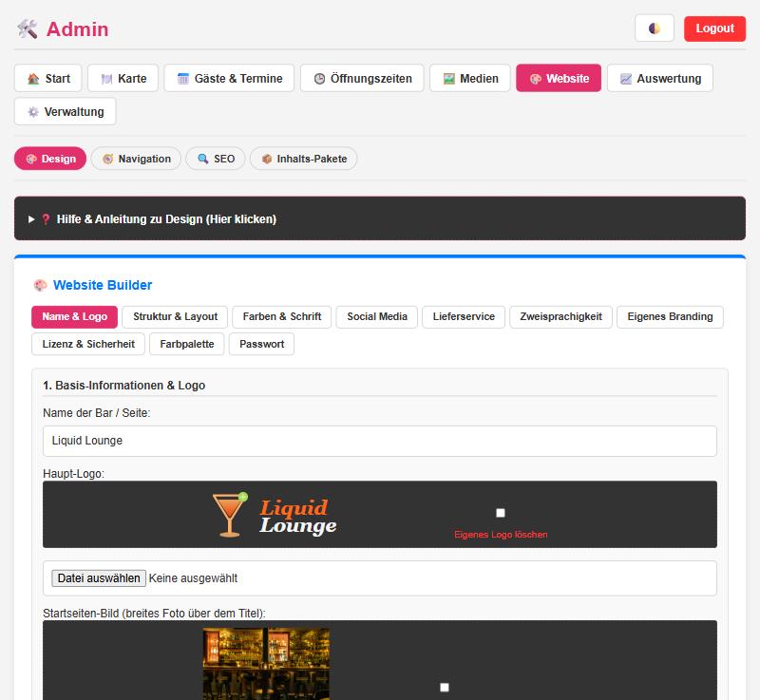Click the picture icon on Medien tab
The image size is (760, 700).
pyautogui.click(x=449, y=79)
